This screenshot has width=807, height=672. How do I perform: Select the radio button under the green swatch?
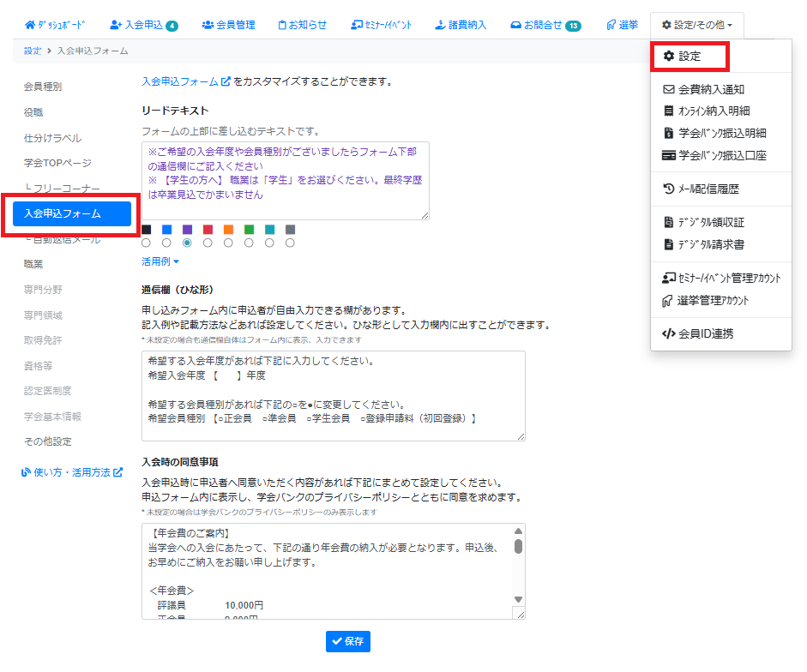point(250,243)
